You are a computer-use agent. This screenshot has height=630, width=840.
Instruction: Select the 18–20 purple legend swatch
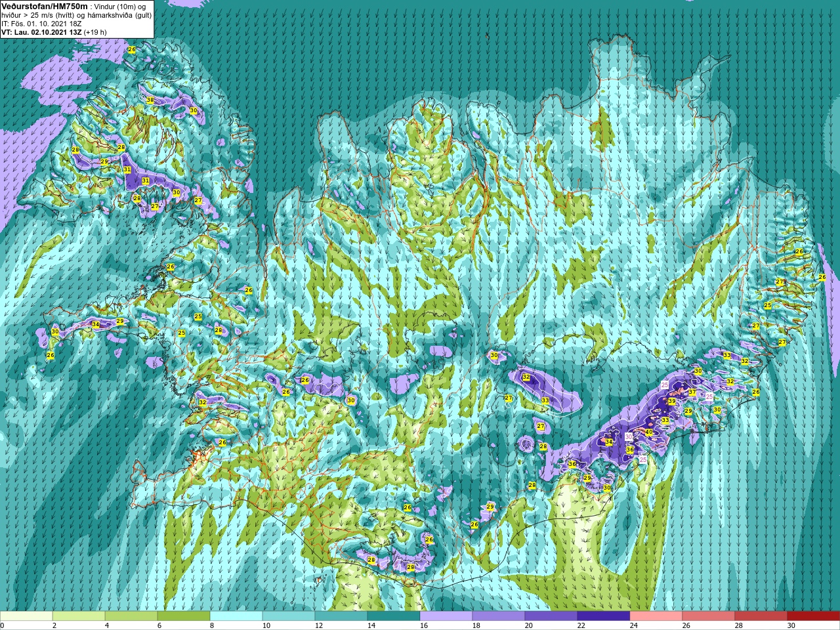(499, 616)
